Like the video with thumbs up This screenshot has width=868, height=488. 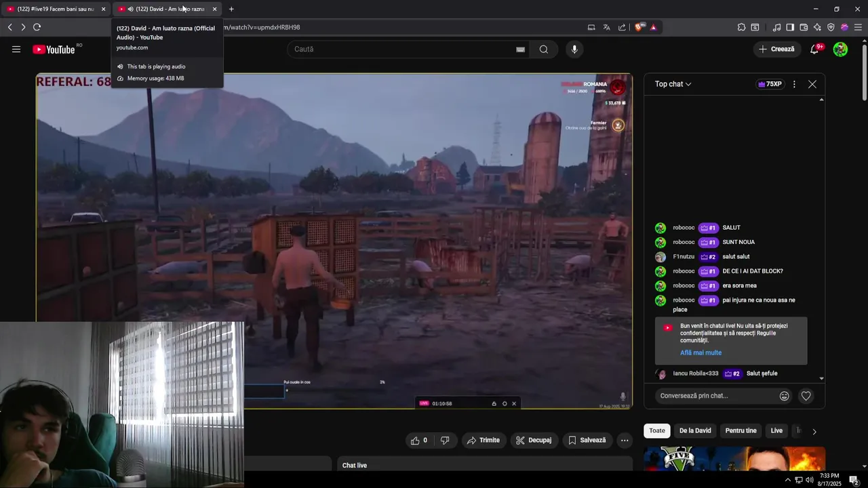pyautogui.click(x=418, y=440)
